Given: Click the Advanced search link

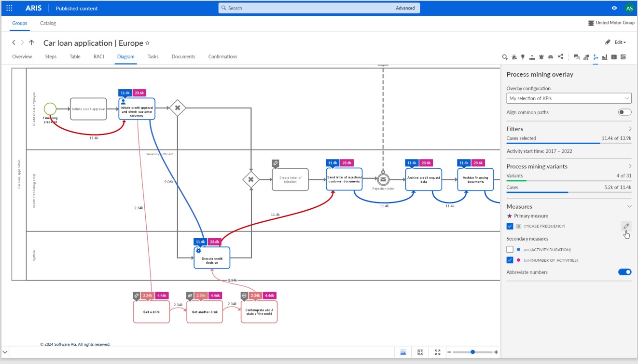Looking at the screenshot, I should (405, 8).
